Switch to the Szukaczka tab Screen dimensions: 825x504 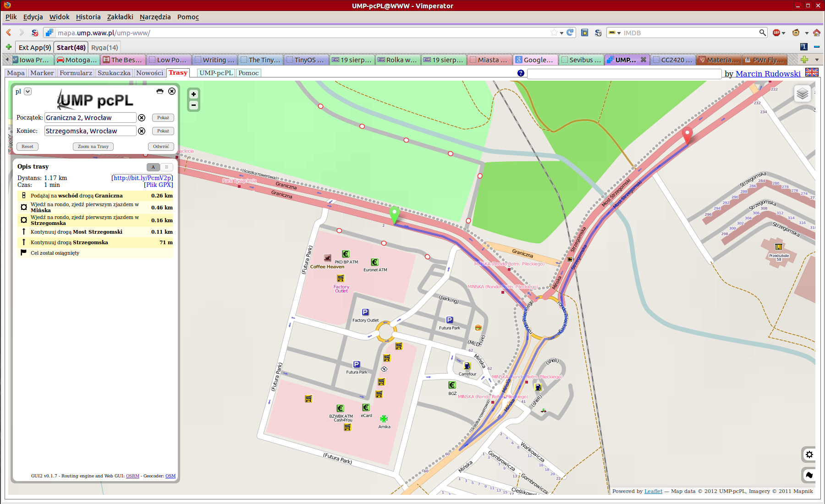coord(114,73)
